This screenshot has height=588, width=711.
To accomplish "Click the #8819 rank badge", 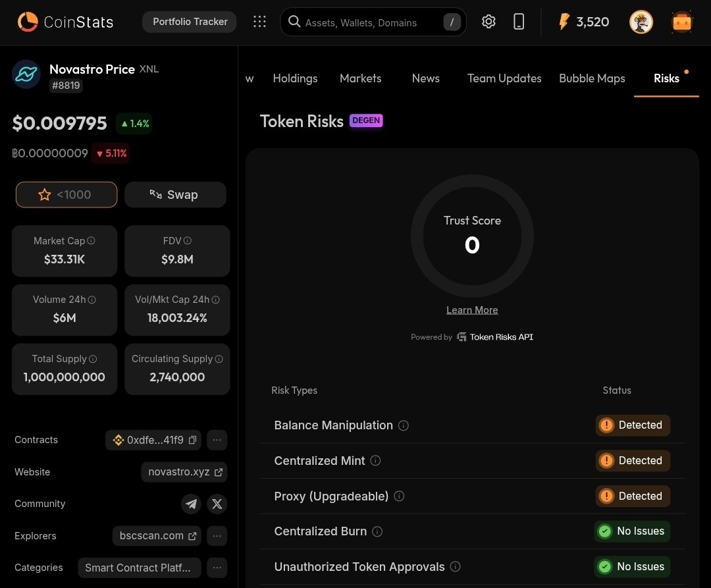I will pyautogui.click(x=66, y=85).
